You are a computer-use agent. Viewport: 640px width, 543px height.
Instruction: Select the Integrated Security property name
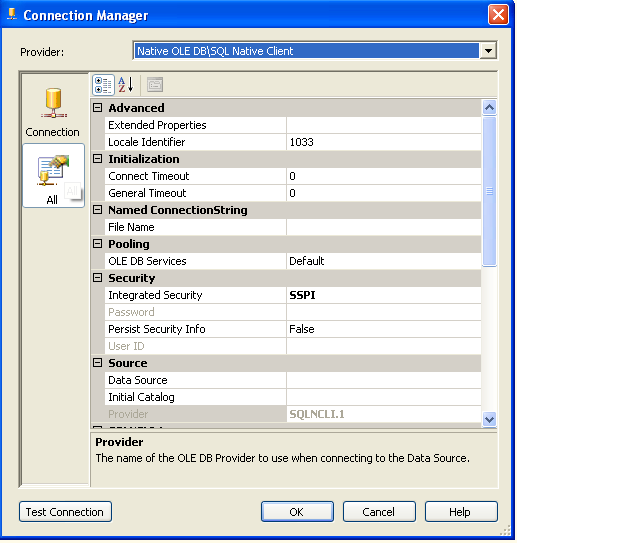(x=196, y=295)
